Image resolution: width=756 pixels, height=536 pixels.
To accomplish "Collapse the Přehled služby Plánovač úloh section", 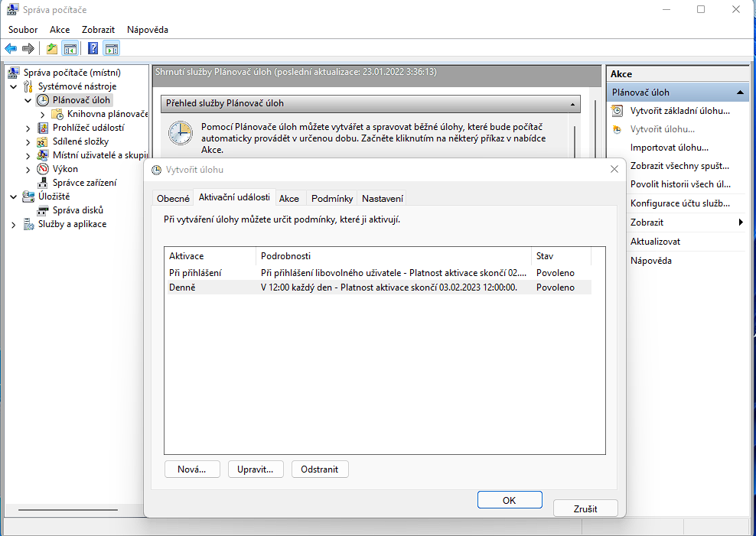I will [572, 103].
